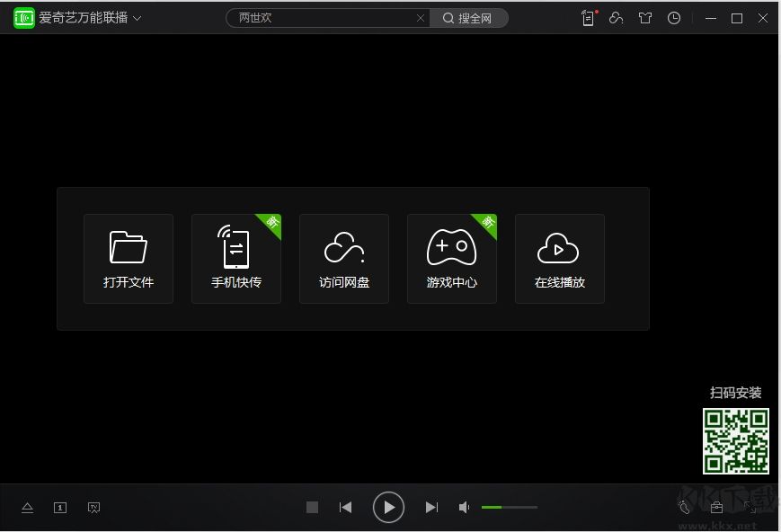Screen dimensions: 781x532
Task: Click the 搜全网 search button
Action: point(468,18)
